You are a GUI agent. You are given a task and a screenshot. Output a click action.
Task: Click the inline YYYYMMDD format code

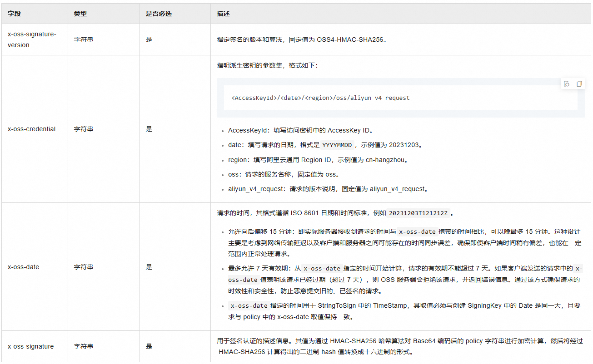click(x=337, y=145)
